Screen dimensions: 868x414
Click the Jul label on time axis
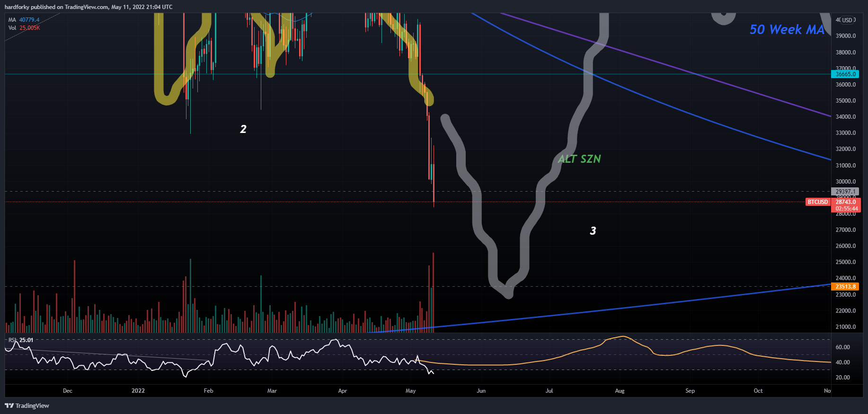(549, 391)
